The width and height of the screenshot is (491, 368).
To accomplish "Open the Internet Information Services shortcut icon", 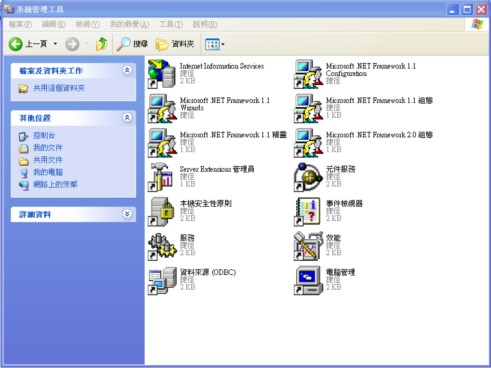I will click(162, 74).
